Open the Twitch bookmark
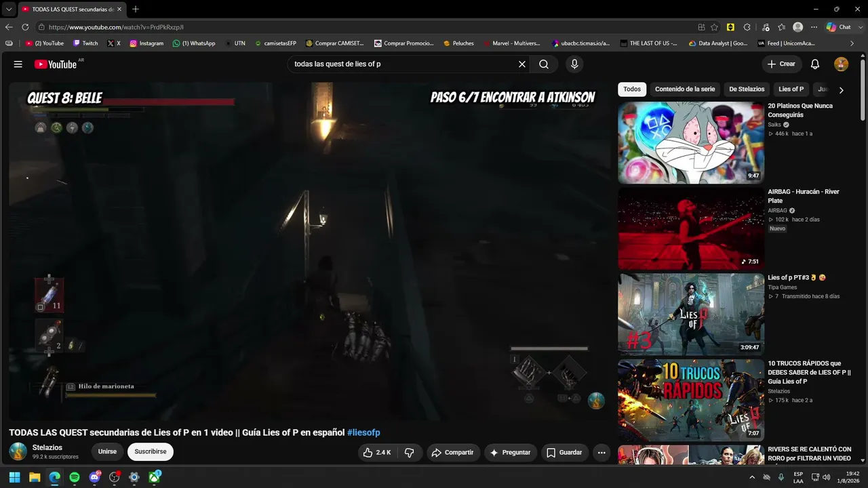 [85, 43]
